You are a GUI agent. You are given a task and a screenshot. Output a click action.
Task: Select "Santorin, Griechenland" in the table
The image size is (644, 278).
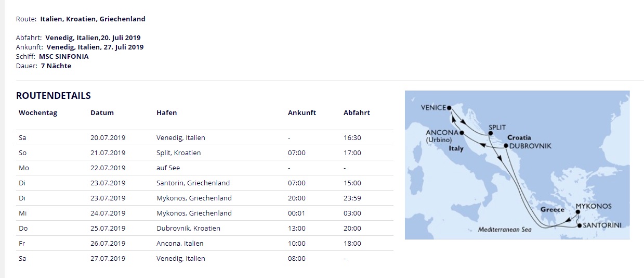[193, 183]
